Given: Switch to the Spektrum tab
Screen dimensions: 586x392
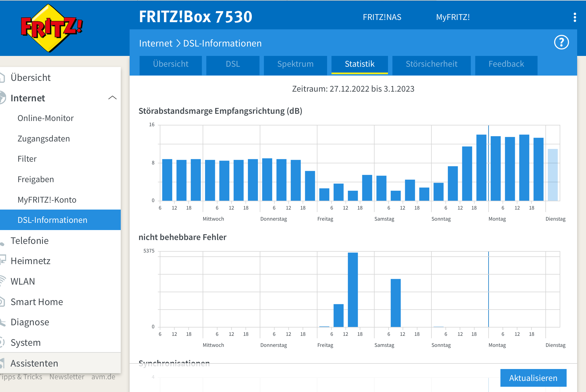Looking at the screenshot, I should (295, 64).
